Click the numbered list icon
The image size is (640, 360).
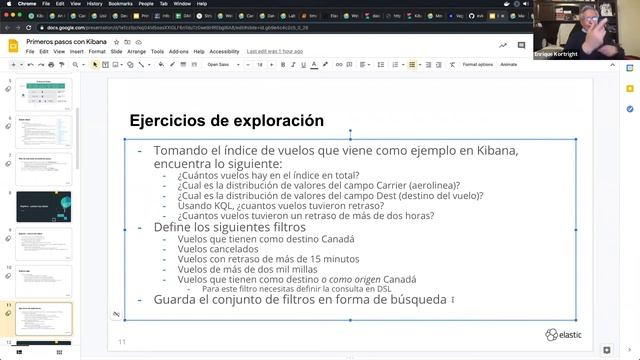(395, 64)
